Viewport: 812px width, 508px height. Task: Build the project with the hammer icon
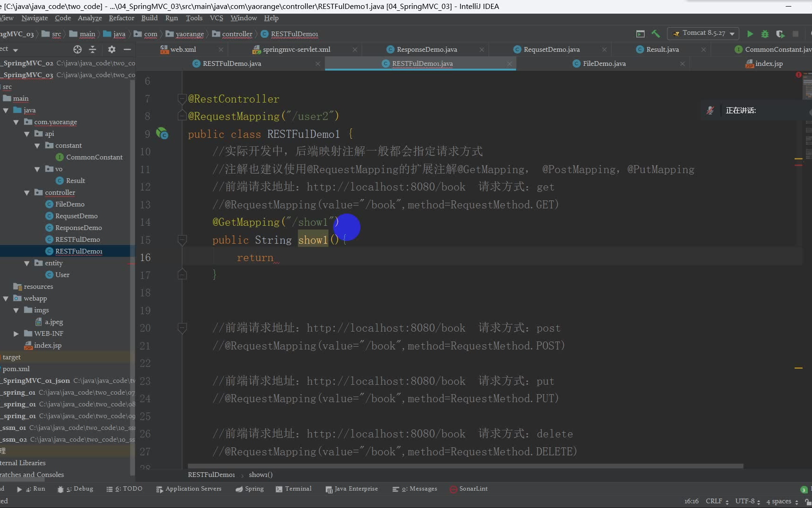pyautogui.click(x=656, y=33)
